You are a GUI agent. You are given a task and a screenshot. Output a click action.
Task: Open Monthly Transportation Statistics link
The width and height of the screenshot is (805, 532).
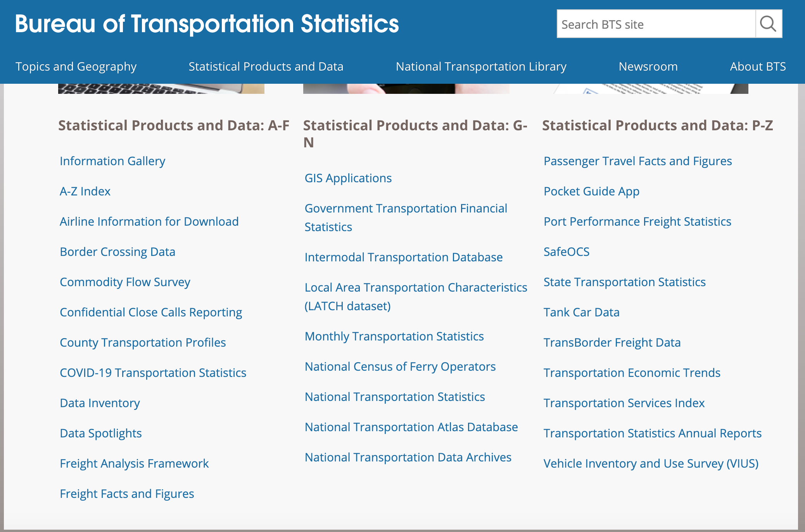coord(394,336)
